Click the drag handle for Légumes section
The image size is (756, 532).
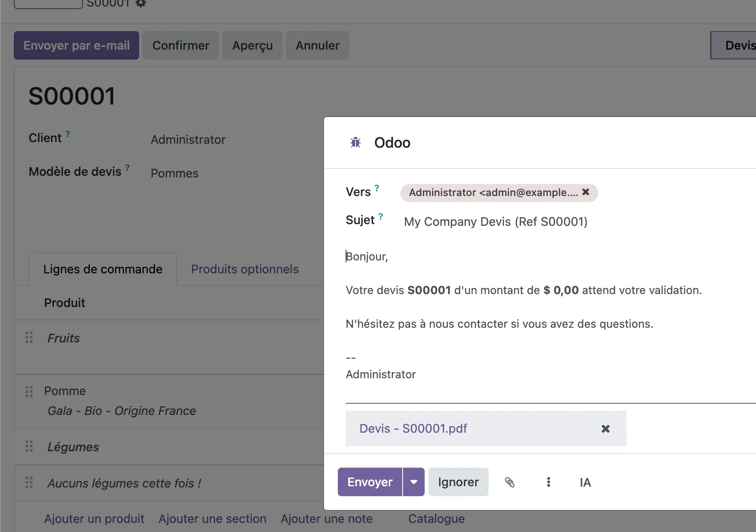coord(29,446)
